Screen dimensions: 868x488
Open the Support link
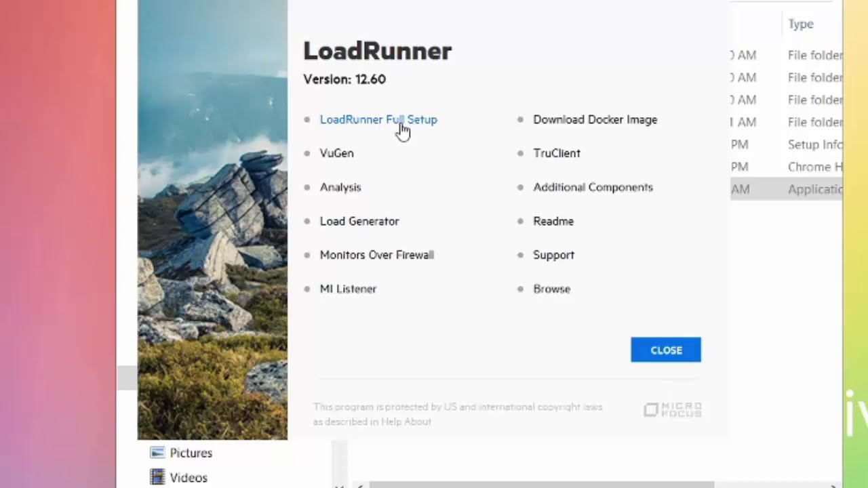554,255
